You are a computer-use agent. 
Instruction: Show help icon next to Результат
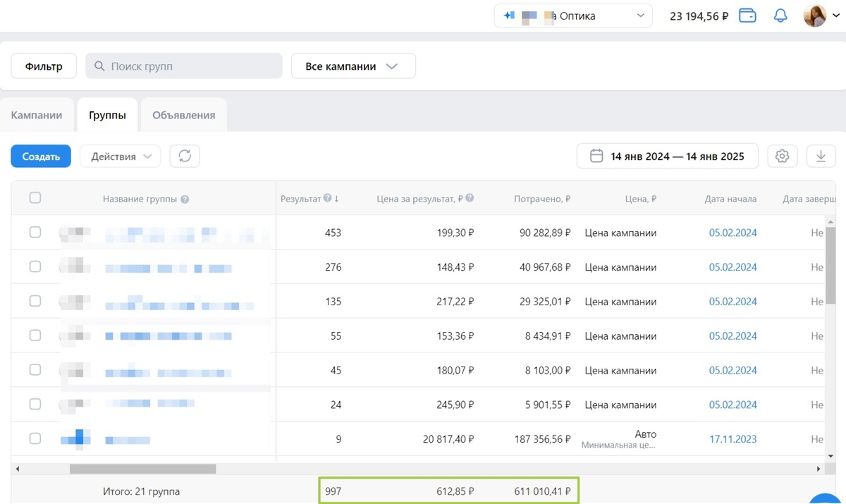pyautogui.click(x=327, y=199)
